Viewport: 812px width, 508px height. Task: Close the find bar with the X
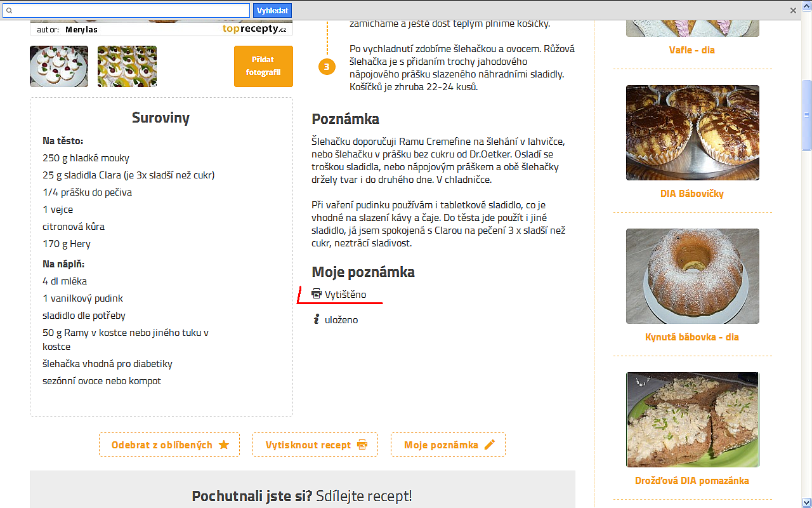click(793, 10)
